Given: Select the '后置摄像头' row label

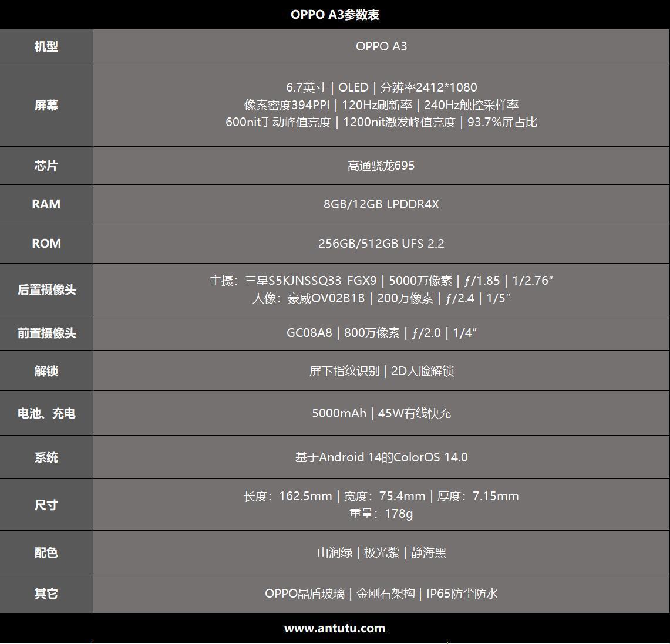Looking at the screenshot, I should coord(46,289).
